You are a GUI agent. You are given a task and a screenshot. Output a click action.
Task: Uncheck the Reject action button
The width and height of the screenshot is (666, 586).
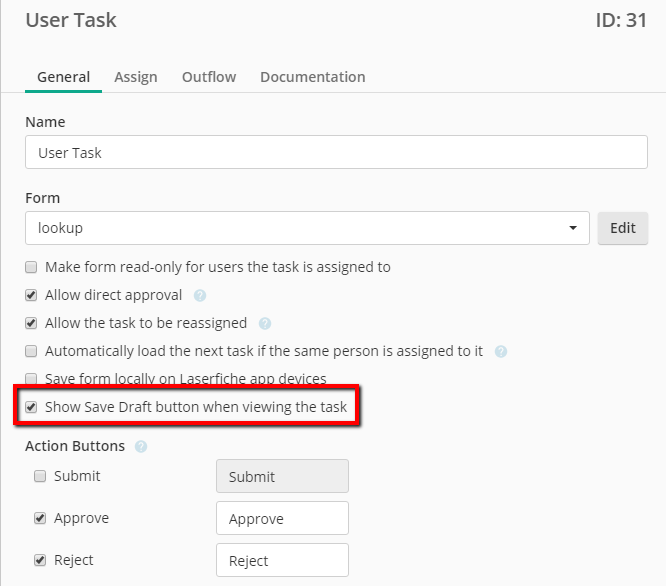click(x=40, y=560)
